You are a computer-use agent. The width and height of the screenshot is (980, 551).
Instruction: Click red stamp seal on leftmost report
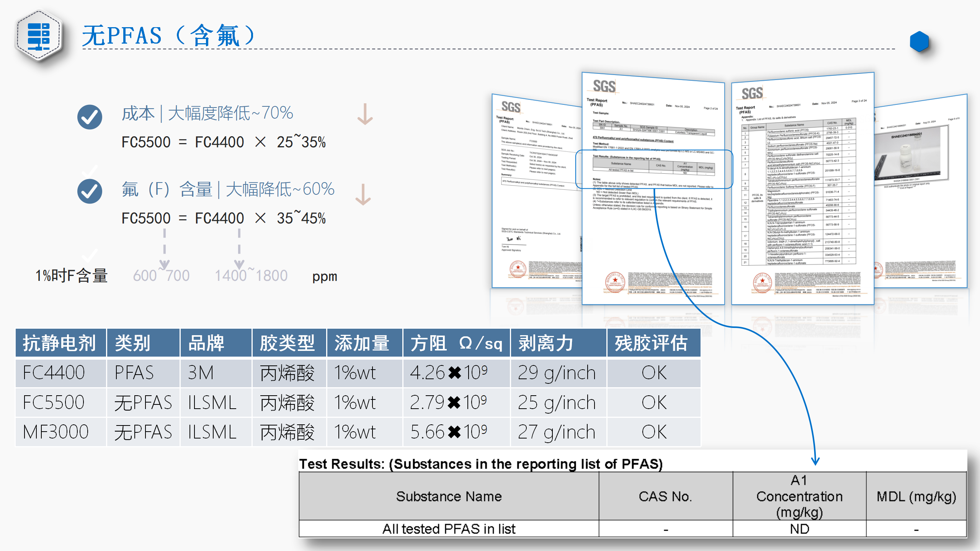(x=518, y=269)
